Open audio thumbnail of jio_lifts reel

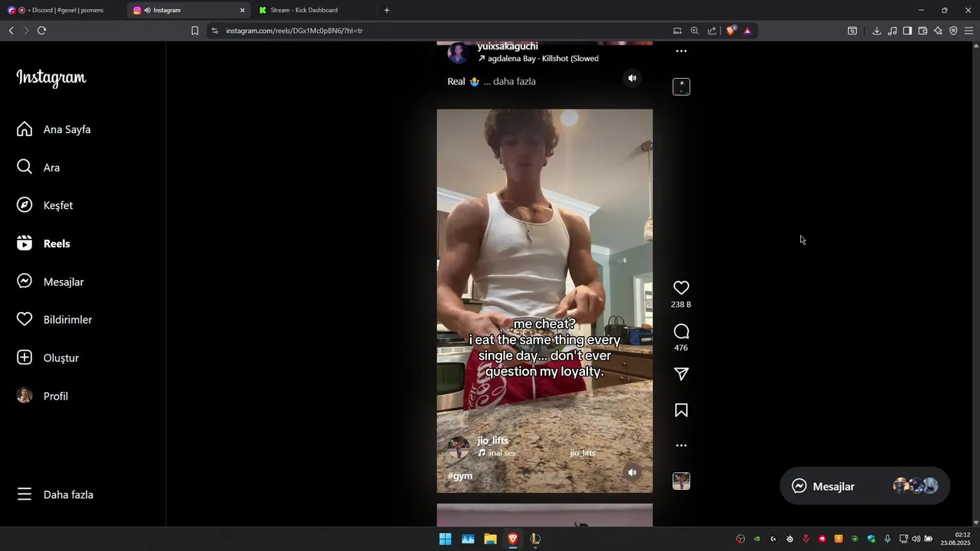click(681, 481)
